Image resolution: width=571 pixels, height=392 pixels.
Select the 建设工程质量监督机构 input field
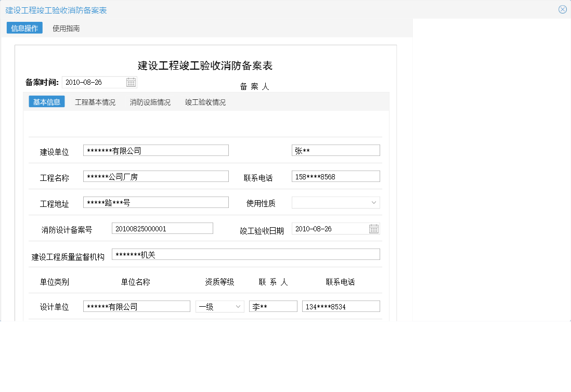[245, 254]
